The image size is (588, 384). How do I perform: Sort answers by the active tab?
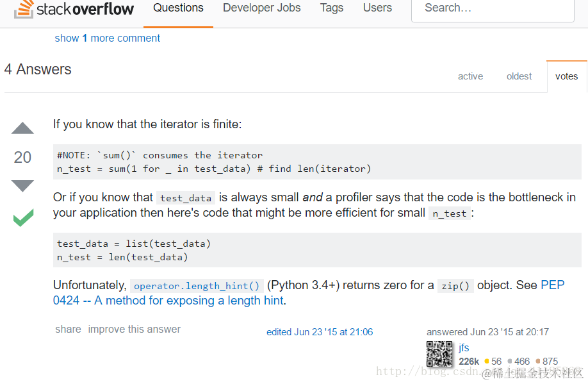click(470, 76)
